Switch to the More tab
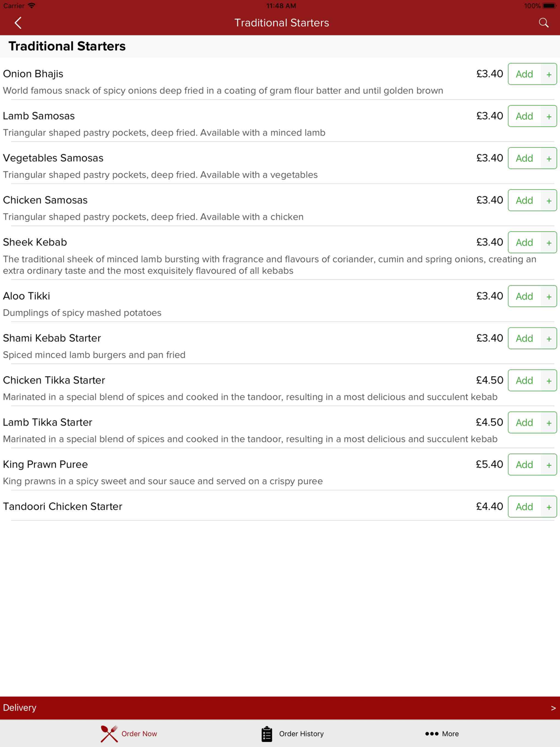The width and height of the screenshot is (560, 747). coord(442,734)
